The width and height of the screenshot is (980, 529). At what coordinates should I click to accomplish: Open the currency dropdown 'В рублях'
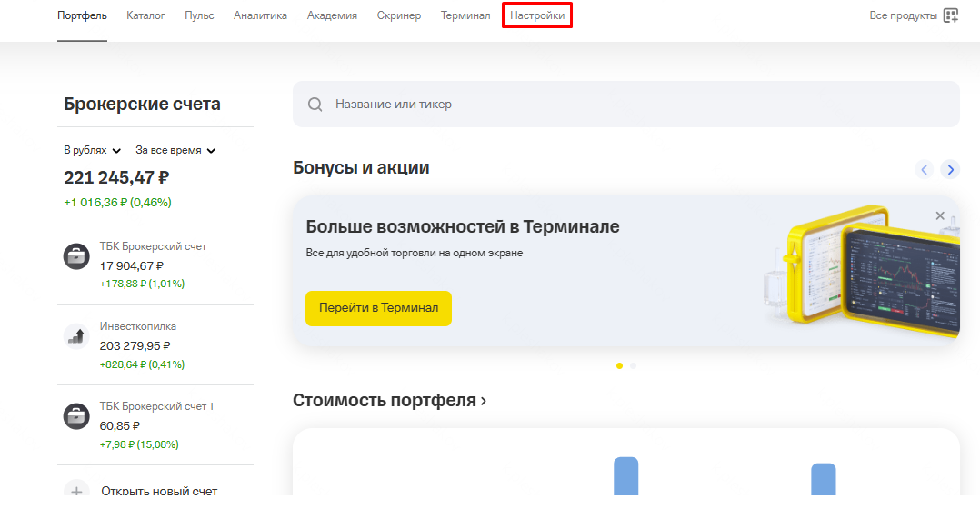[92, 150]
